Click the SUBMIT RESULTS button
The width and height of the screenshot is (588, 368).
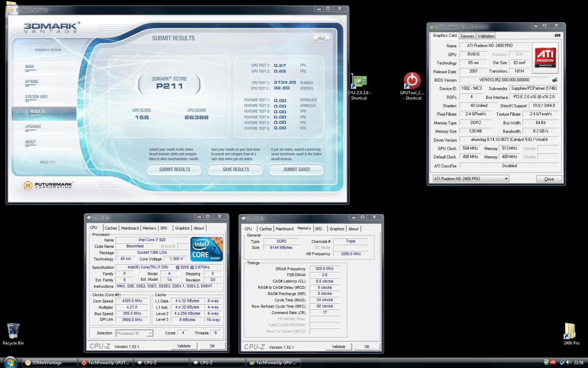click(x=175, y=170)
